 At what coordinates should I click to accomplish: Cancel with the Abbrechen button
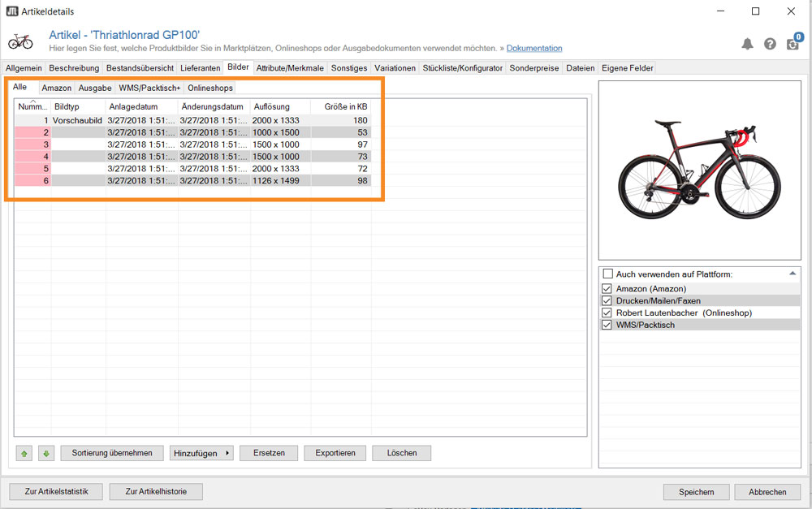point(767,492)
